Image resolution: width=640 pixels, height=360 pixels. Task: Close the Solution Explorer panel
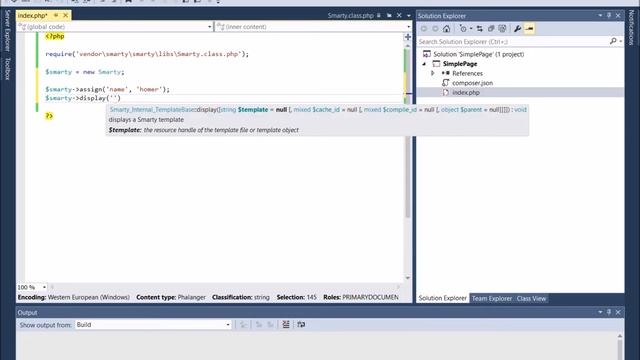(x=618, y=16)
